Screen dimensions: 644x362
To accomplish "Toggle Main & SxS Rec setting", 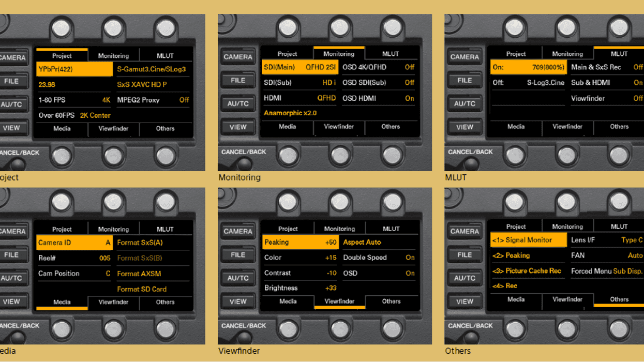I will pyautogui.click(x=607, y=67).
